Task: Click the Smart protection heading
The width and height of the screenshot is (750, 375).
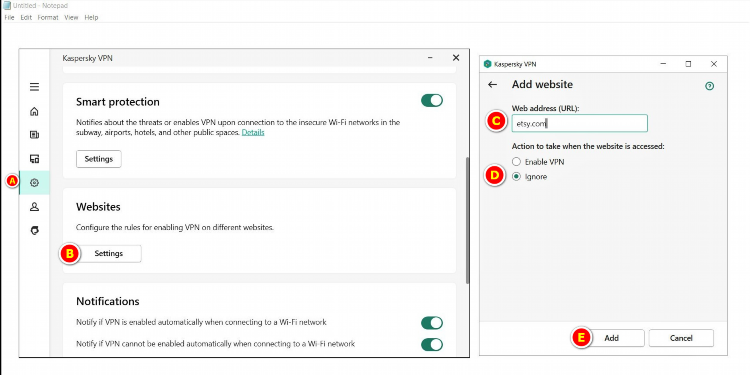Action: click(x=118, y=102)
